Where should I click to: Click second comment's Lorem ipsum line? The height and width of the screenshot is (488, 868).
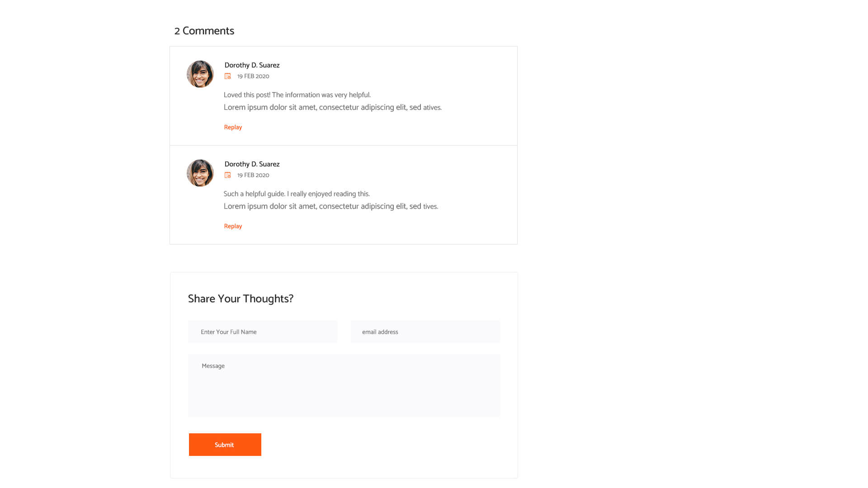tap(331, 206)
